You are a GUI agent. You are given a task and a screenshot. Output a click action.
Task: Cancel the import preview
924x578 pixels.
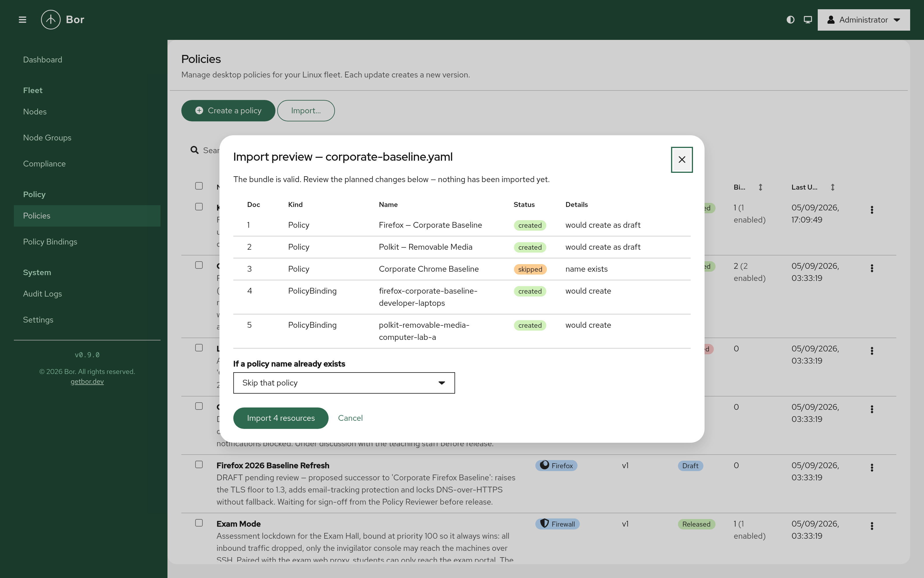[350, 418]
